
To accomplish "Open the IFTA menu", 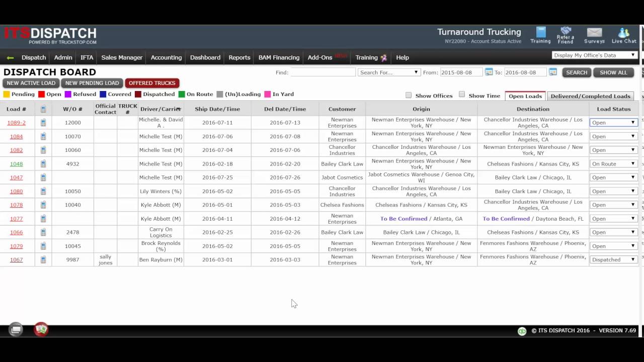I will click(x=87, y=57).
